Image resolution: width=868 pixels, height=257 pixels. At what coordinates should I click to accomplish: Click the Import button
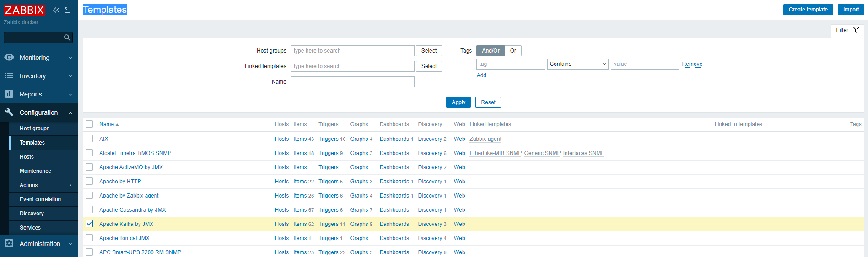coord(851,10)
